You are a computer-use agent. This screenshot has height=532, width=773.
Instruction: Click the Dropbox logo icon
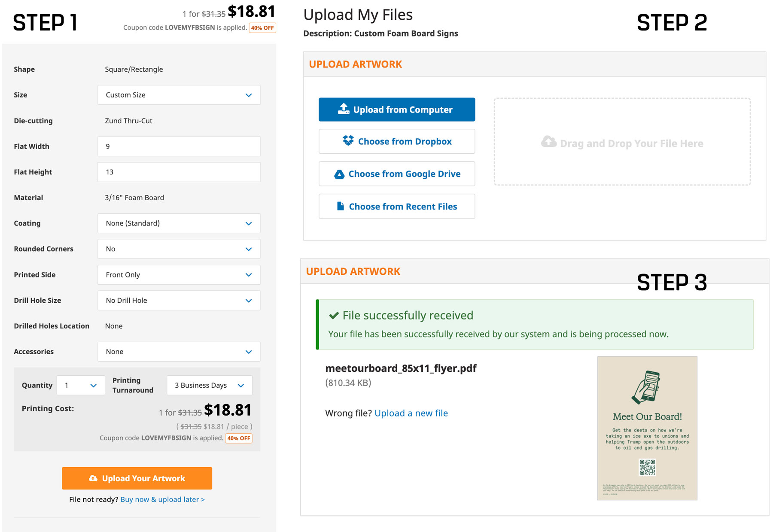(348, 141)
